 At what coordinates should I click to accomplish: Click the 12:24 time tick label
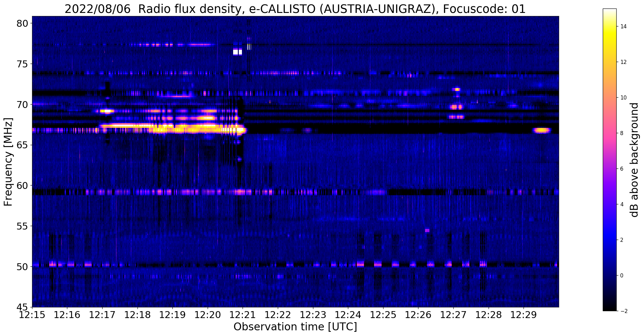click(348, 315)
